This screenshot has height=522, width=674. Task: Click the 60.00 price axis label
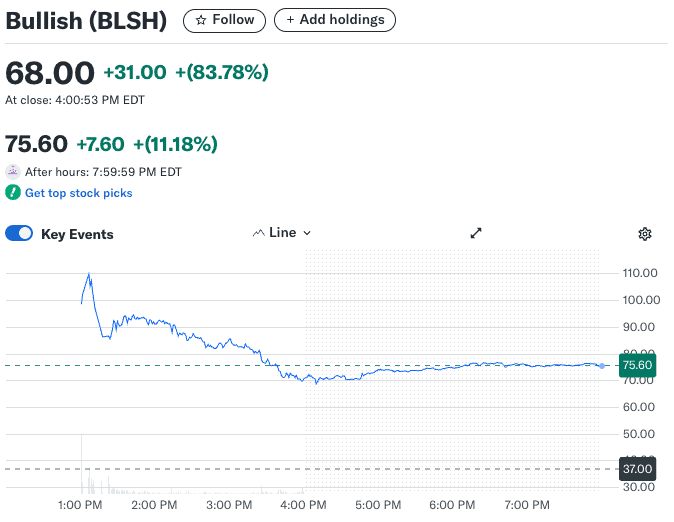[x=639, y=407]
